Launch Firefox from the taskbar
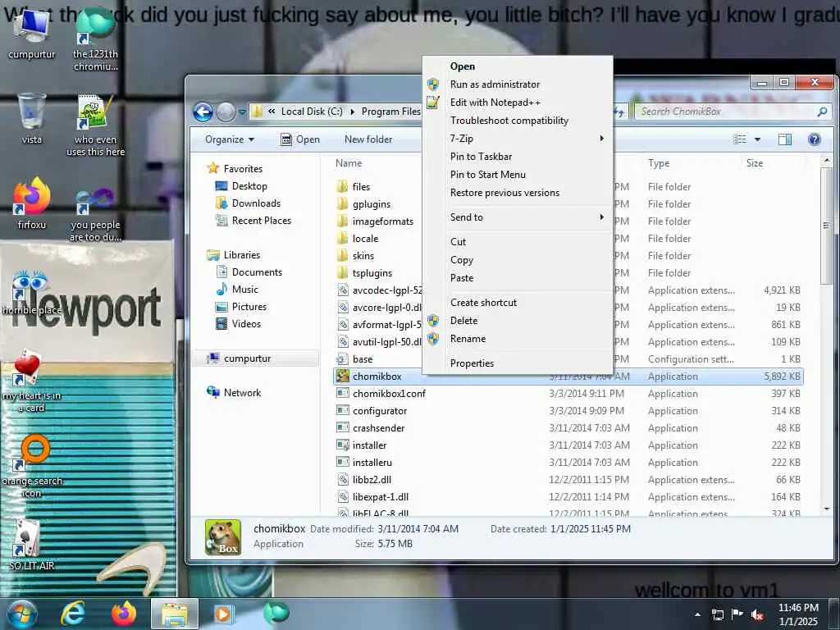 [x=123, y=614]
